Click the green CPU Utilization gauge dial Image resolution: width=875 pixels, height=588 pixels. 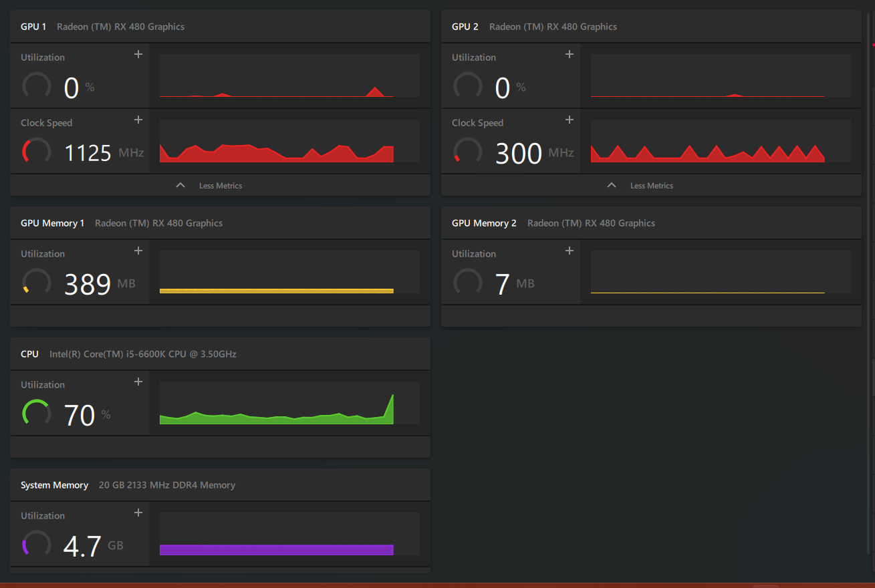pos(37,413)
